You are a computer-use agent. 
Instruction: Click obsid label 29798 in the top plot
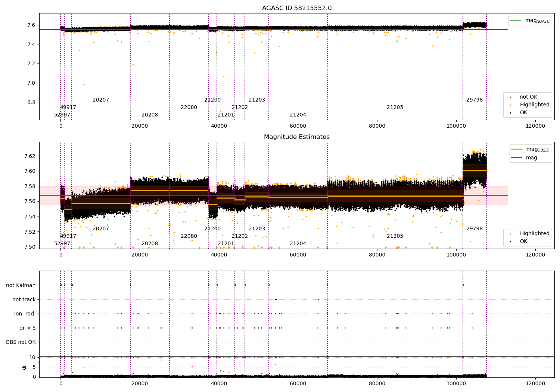tap(475, 100)
